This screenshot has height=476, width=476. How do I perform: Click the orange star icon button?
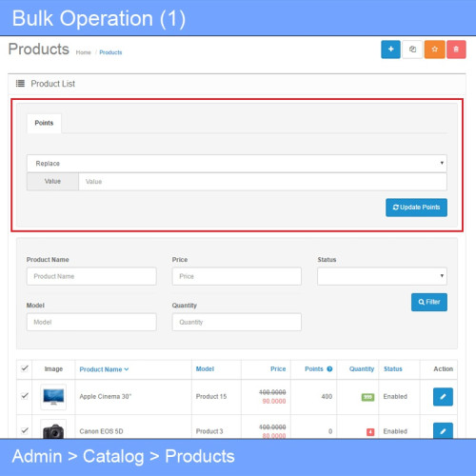click(435, 50)
